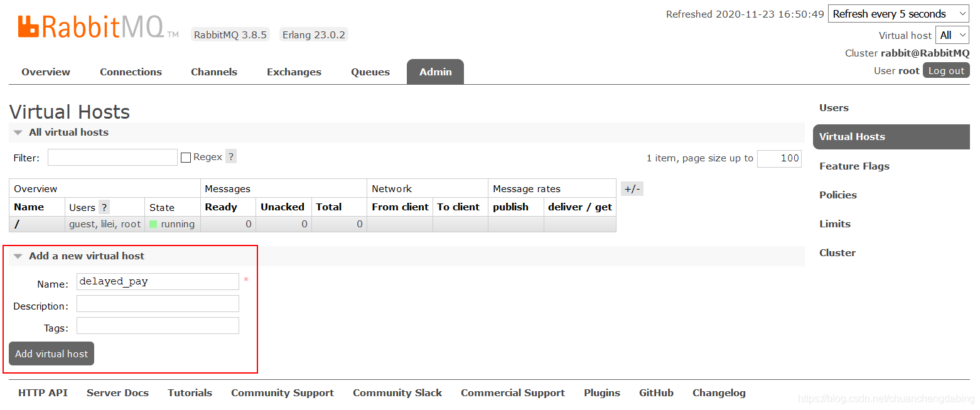Switch to the Exchanges tab

(294, 72)
